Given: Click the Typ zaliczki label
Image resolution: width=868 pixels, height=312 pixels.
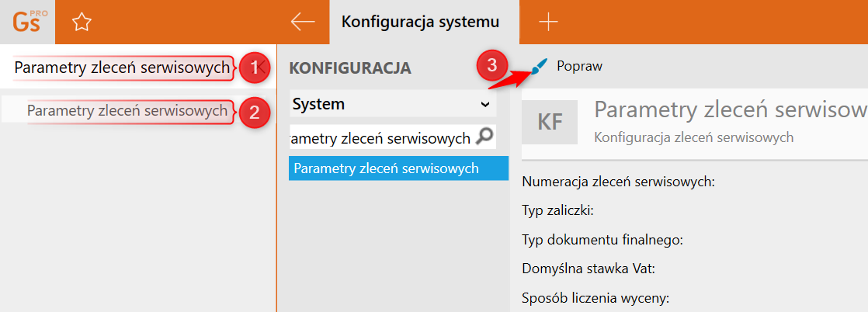Looking at the screenshot, I should pyautogui.click(x=557, y=210).
